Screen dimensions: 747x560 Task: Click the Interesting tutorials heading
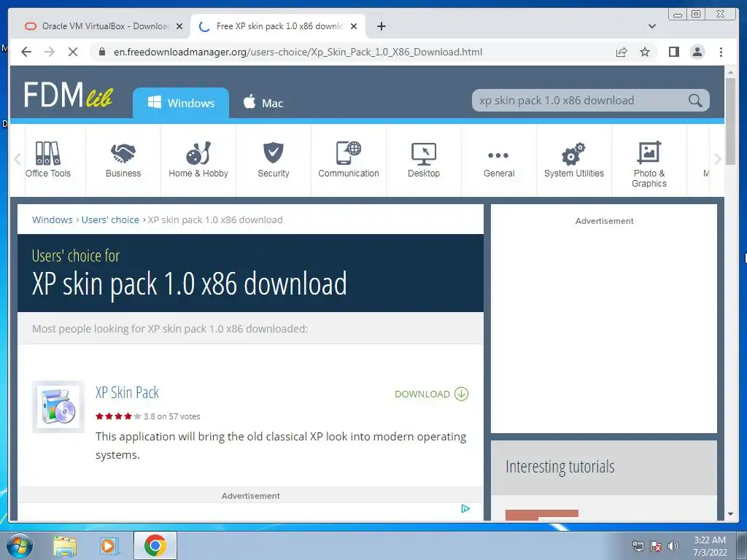(560, 467)
